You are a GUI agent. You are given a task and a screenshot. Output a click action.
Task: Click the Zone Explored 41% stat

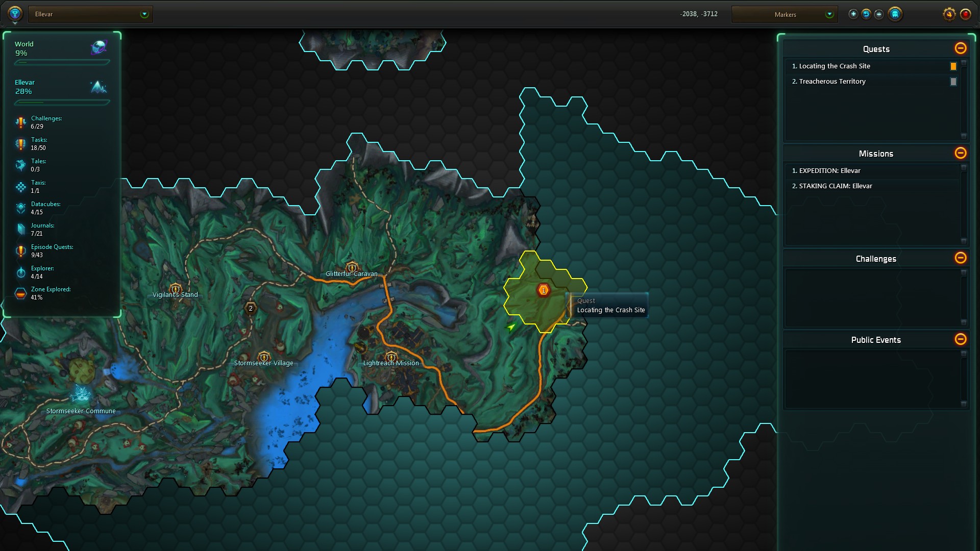pyautogui.click(x=51, y=293)
